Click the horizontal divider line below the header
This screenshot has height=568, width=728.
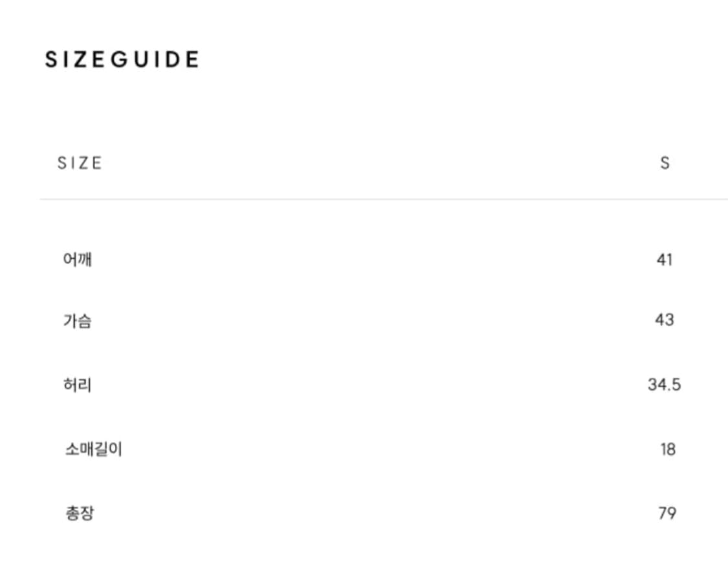[383, 199]
